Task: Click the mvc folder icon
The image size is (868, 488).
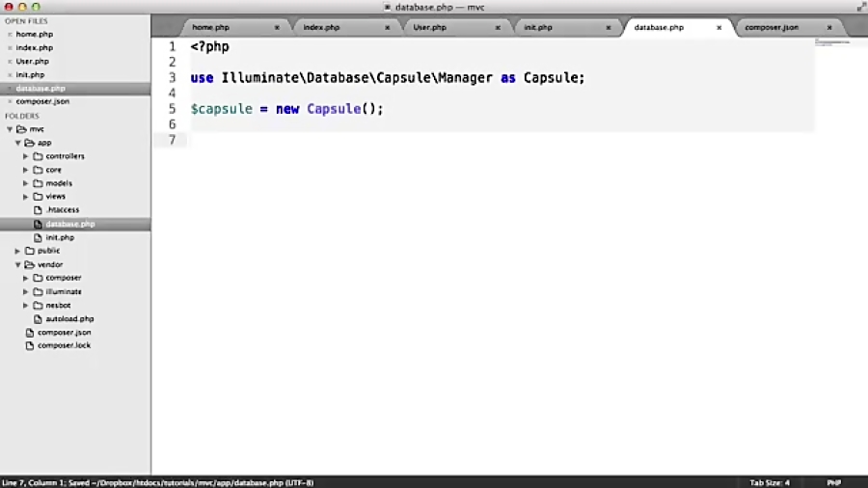Action: pyautogui.click(x=21, y=129)
